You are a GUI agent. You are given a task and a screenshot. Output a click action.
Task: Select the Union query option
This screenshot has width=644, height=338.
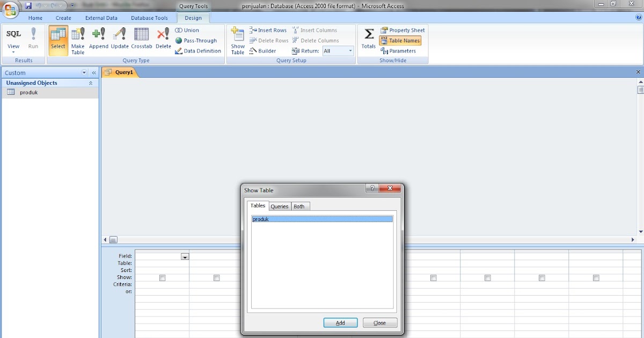pyautogui.click(x=187, y=30)
